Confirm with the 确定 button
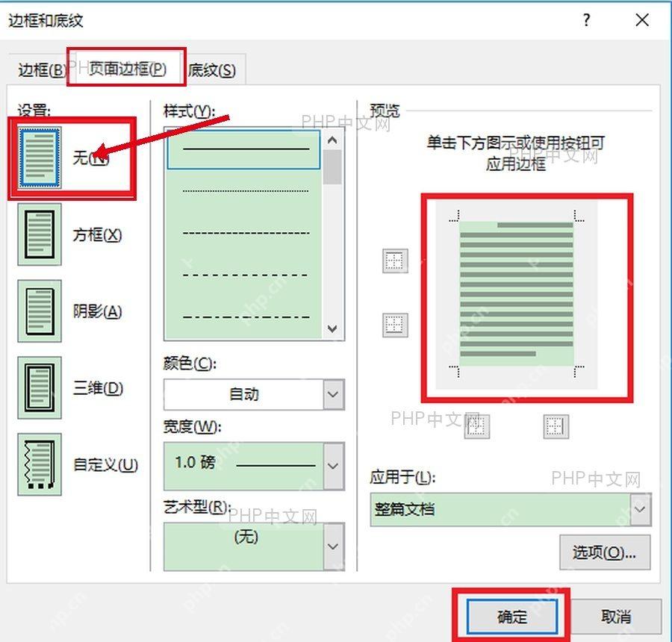The height and width of the screenshot is (642, 672). click(x=511, y=617)
